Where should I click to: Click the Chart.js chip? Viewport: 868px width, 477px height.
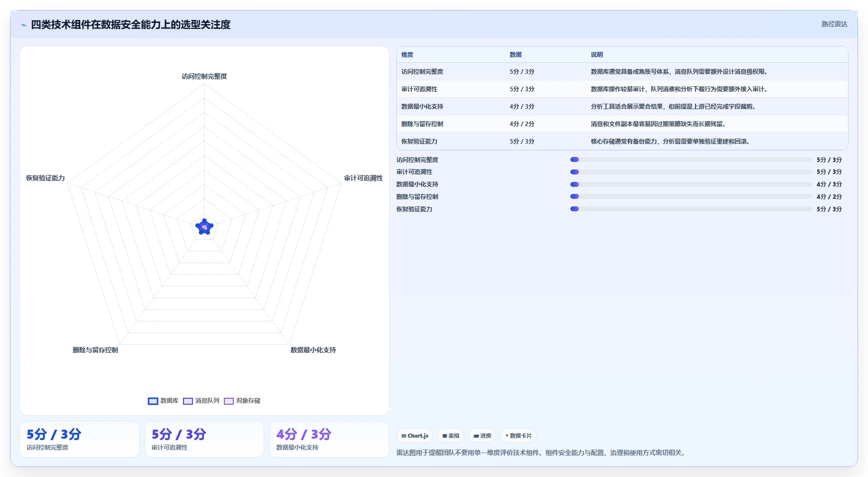click(x=415, y=436)
